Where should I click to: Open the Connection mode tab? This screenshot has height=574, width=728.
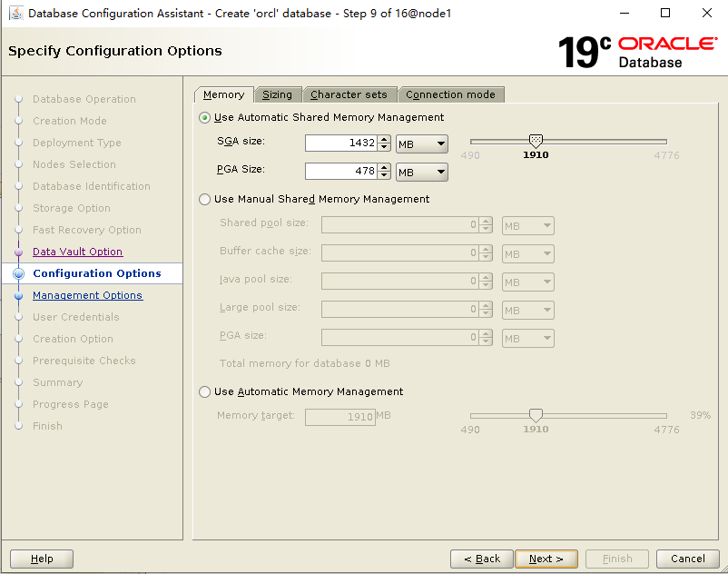[x=450, y=94]
